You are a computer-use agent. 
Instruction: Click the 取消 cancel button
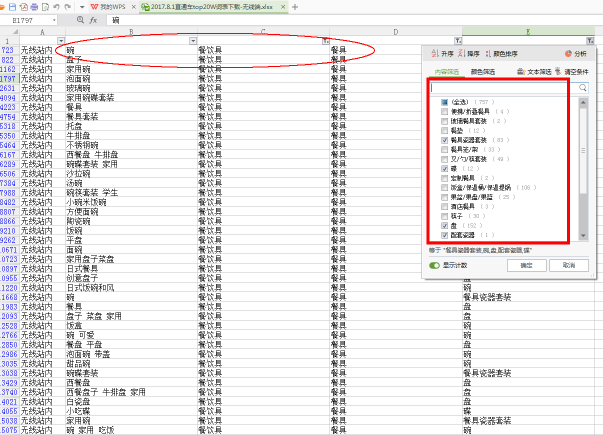click(568, 265)
